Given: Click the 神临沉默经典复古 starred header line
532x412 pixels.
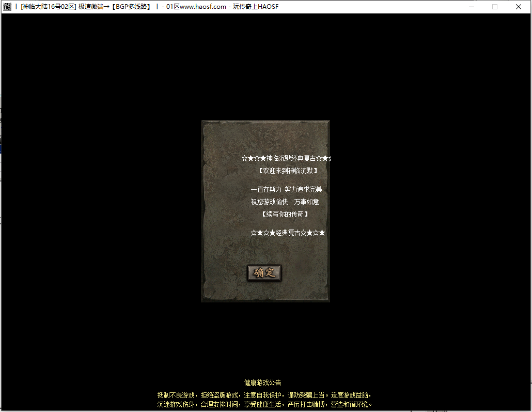Looking at the screenshot, I should click(x=287, y=158).
